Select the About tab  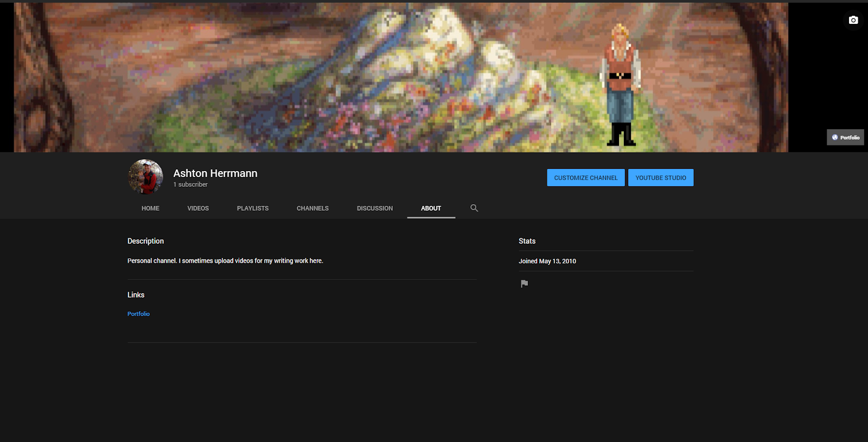tap(431, 209)
